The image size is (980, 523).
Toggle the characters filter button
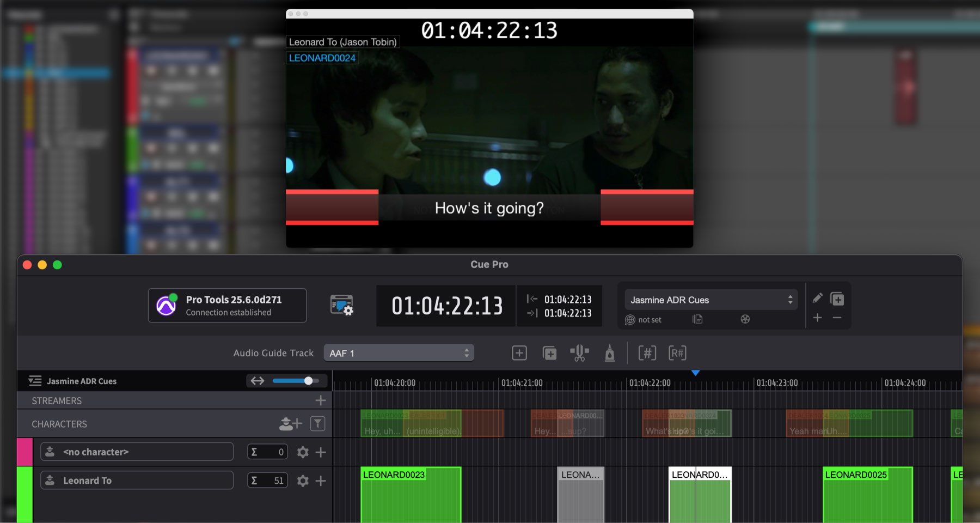(x=317, y=424)
